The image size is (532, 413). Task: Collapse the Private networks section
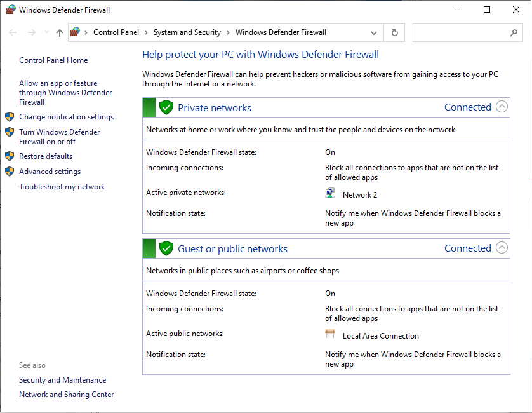pyautogui.click(x=502, y=107)
